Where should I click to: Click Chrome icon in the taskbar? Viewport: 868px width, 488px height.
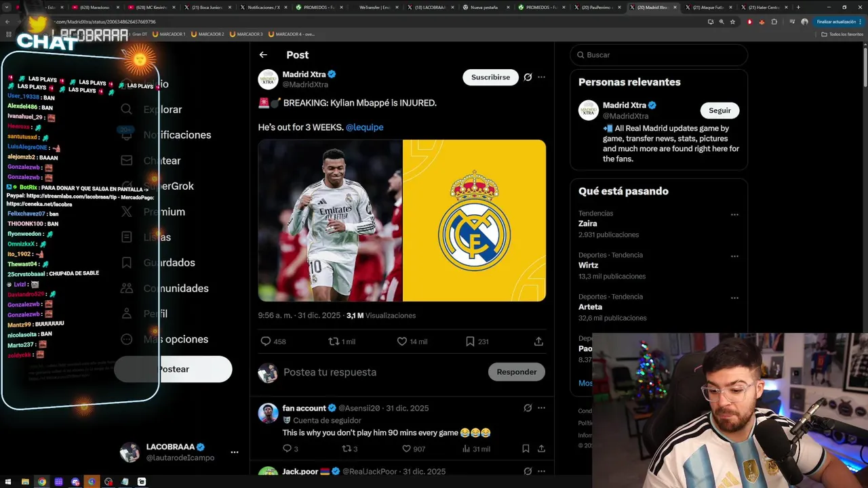point(42,482)
